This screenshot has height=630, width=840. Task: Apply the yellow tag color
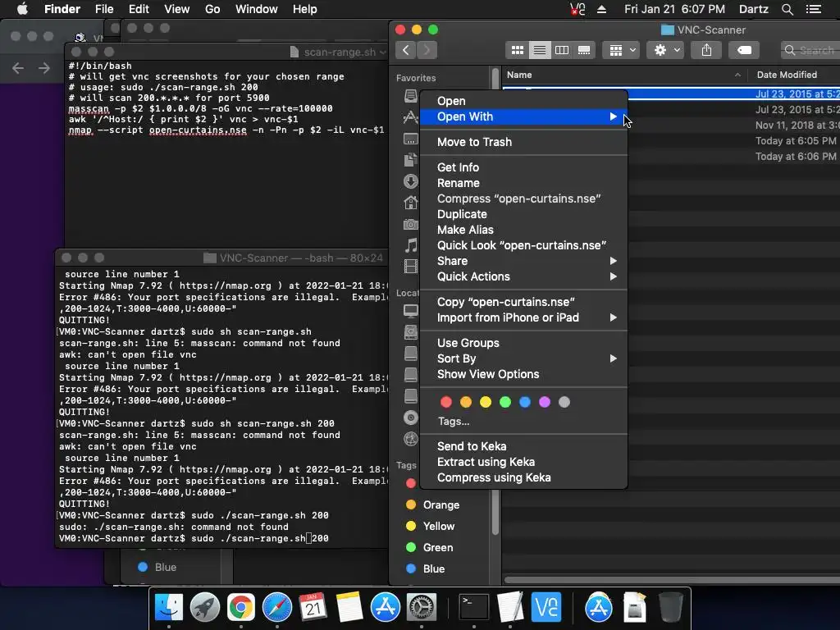pyautogui.click(x=486, y=402)
